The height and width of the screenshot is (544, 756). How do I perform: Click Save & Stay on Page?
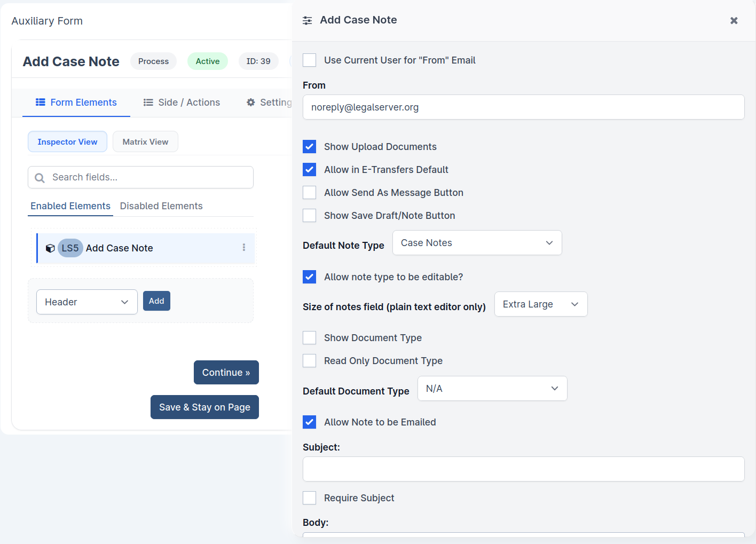coord(204,407)
